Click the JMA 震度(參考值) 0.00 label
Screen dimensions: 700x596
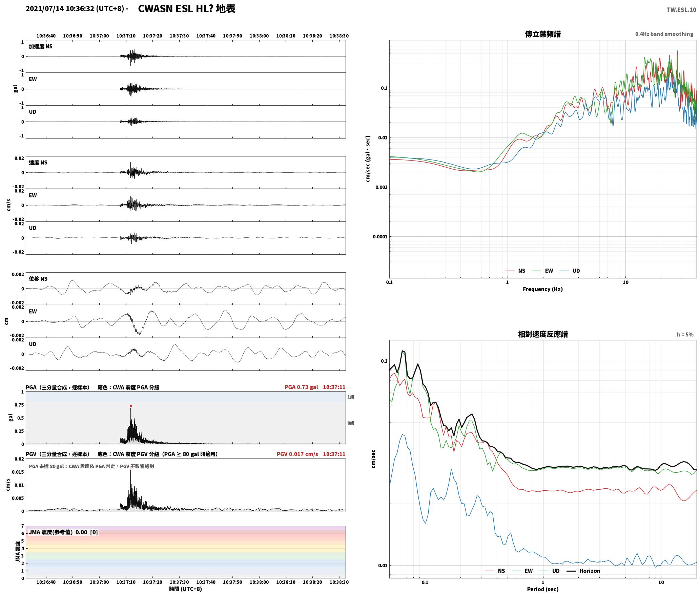click(x=58, y=532)
